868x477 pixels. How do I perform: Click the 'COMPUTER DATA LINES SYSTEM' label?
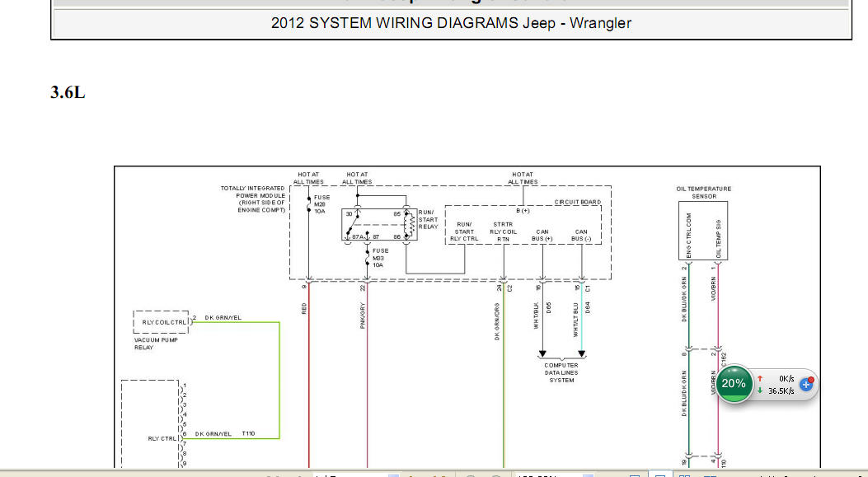click(x=561, y=373)
